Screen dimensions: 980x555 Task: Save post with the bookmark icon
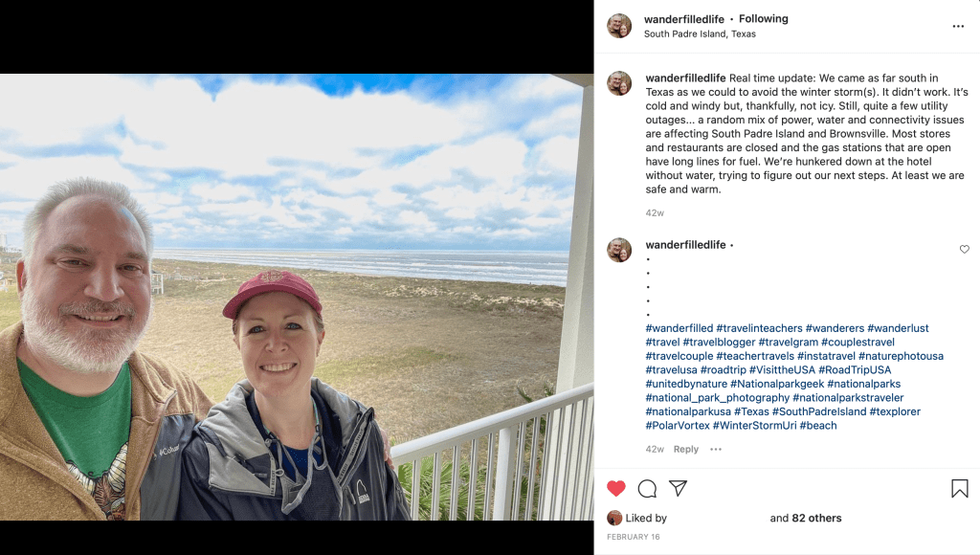tap(960, 488)
